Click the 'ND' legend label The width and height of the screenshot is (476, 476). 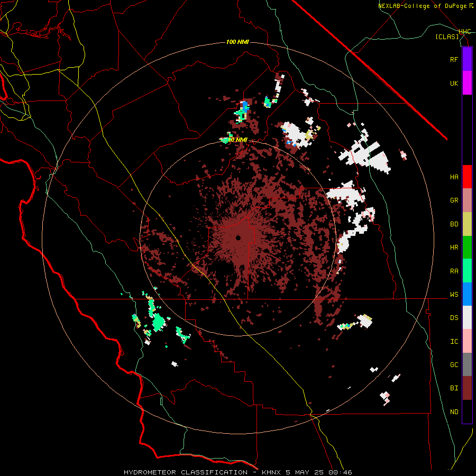click(454, 412)
